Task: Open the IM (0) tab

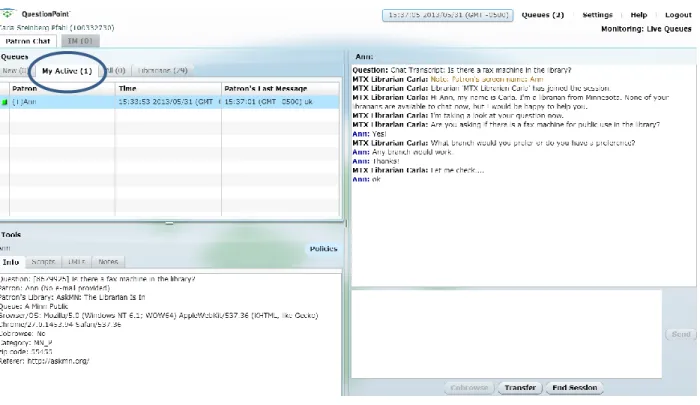Action: pyautogui.click(x=80, y=41)
